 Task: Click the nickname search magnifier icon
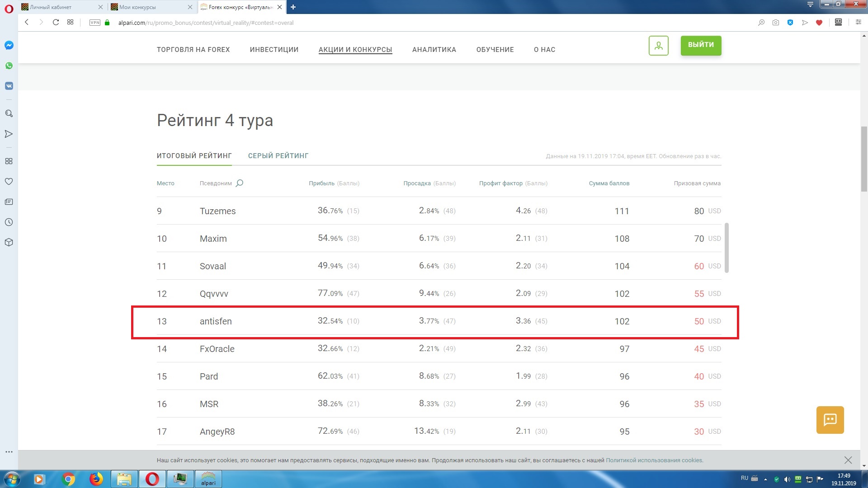pyautogui.click(x=240, y=183)
